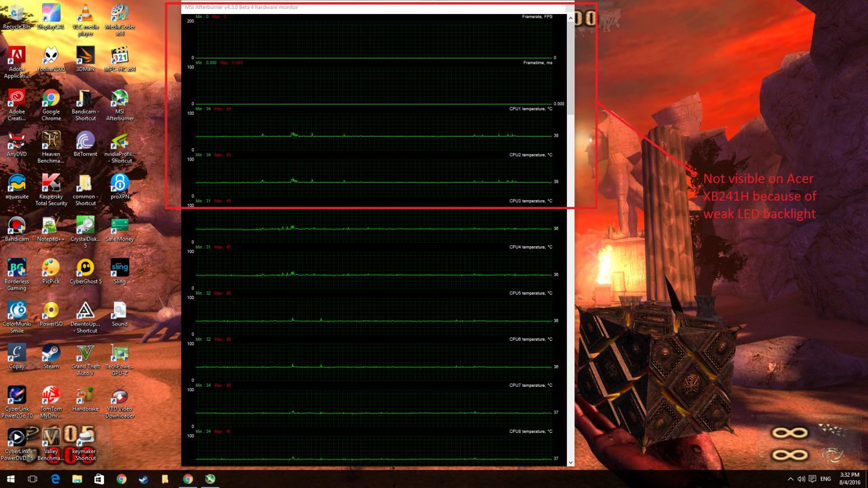Open Grand Theft Auto V desktop icon

coord(86,359)
